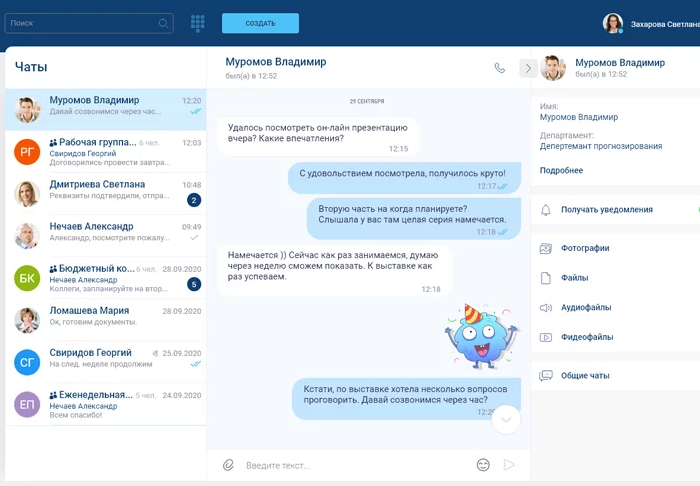700x486 pixels.
Task: Open the dial pad grid icon
Action: click(198, 23)
